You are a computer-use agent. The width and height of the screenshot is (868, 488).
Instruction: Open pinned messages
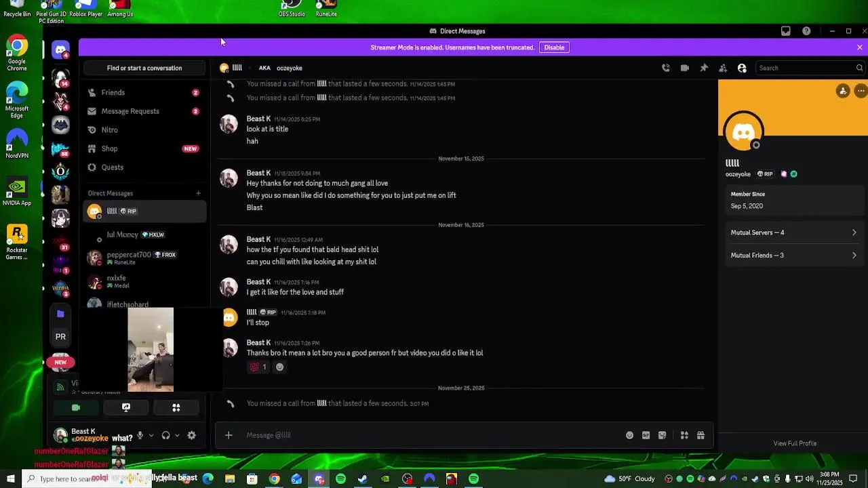704,68
